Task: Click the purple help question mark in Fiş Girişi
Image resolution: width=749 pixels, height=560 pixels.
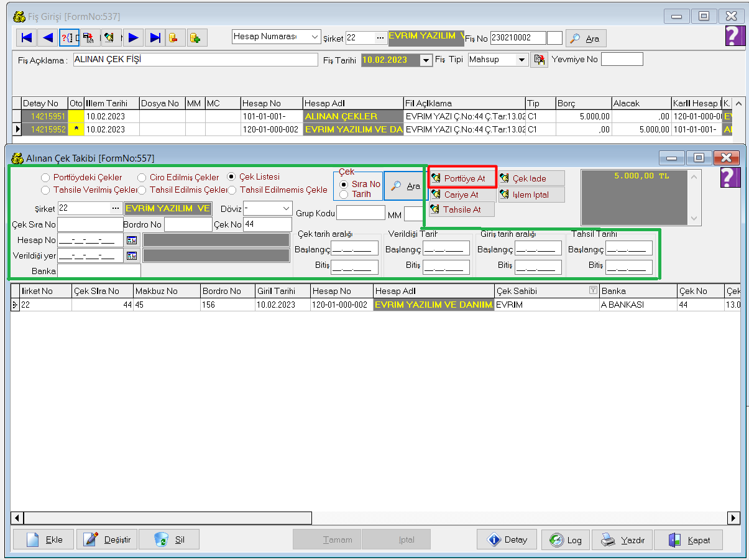Action: (735, 36)
